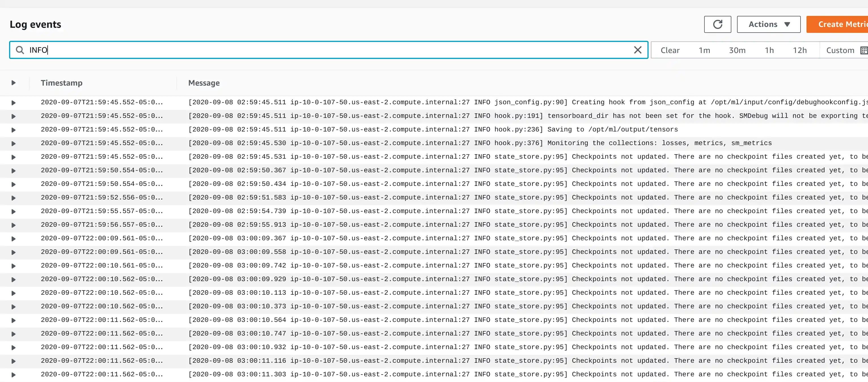Open the Custom time range calendar icon
This screenshot has height=382, width=868.
click(x=864, y=50)
